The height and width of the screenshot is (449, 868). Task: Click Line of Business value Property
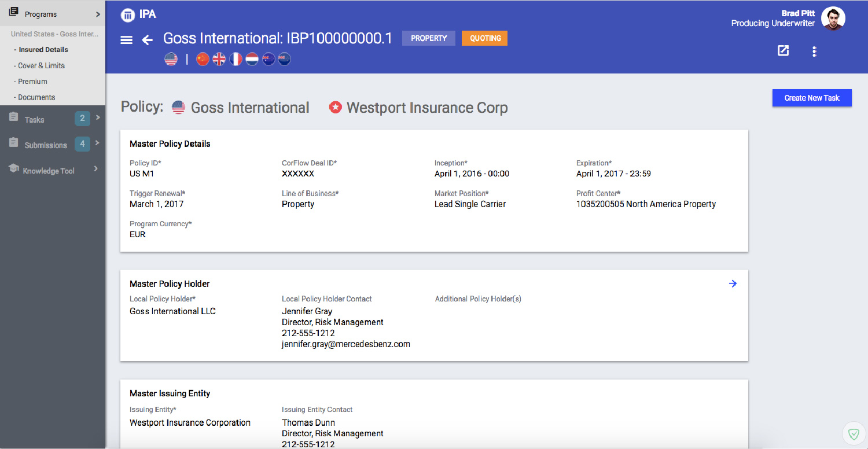pos(298,204)
